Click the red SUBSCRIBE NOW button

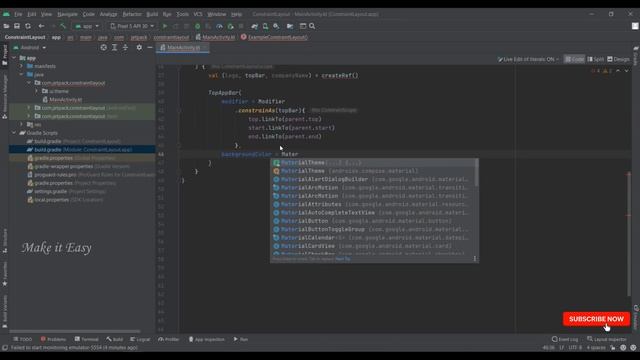pos(596,319)
